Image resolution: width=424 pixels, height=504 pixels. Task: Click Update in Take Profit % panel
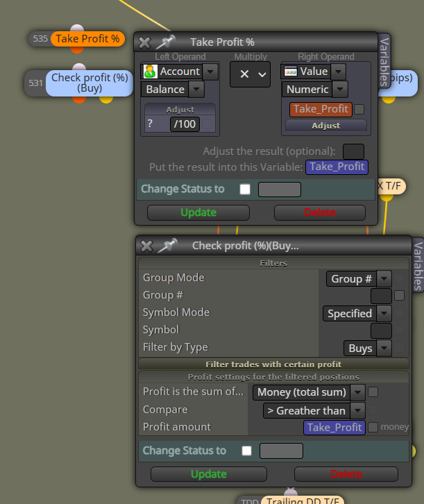[x=198, y=212]
